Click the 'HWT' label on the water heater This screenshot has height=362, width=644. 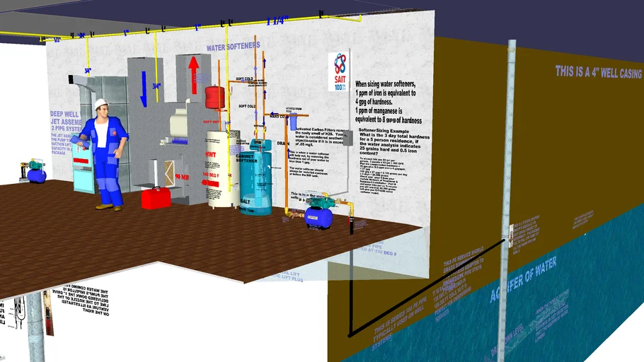point(211,155)
